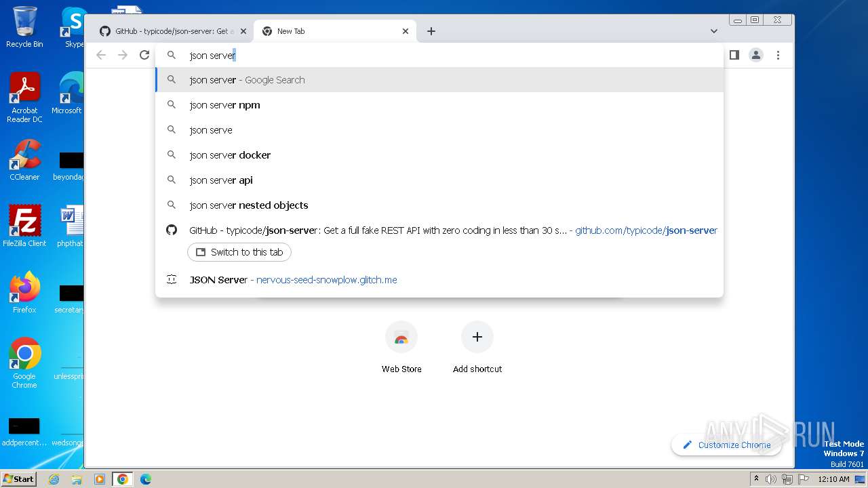
Task: Open JSON Server nervous-seed-snowplow.glitch.me suggestion
Action: [x=439, y=280]
